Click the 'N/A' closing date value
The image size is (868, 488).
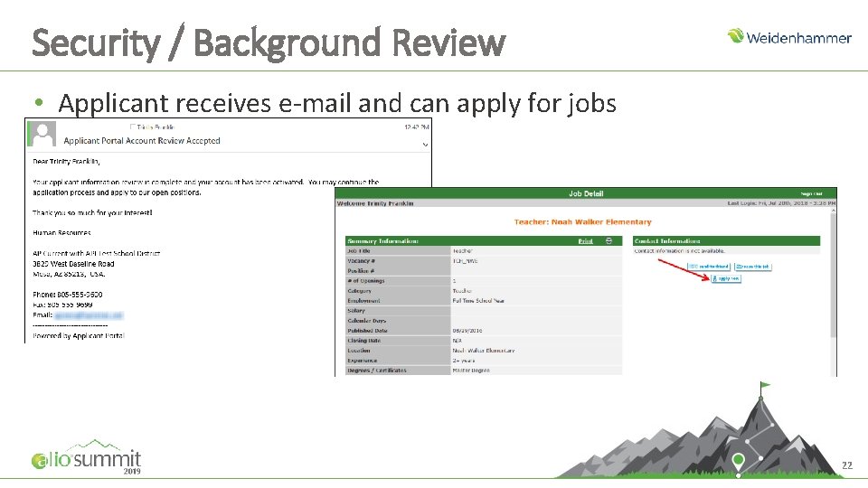coord(457,341)
